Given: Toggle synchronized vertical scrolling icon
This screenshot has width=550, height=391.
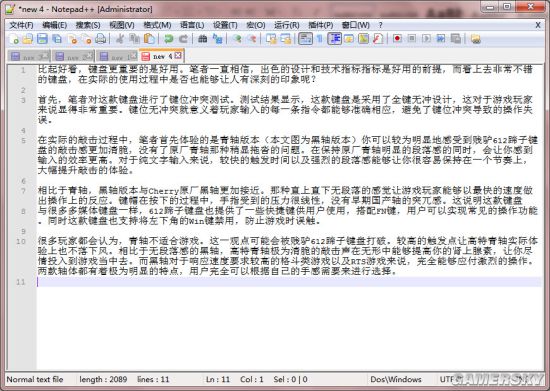Looking at the screenshot, I should (271, 39).
